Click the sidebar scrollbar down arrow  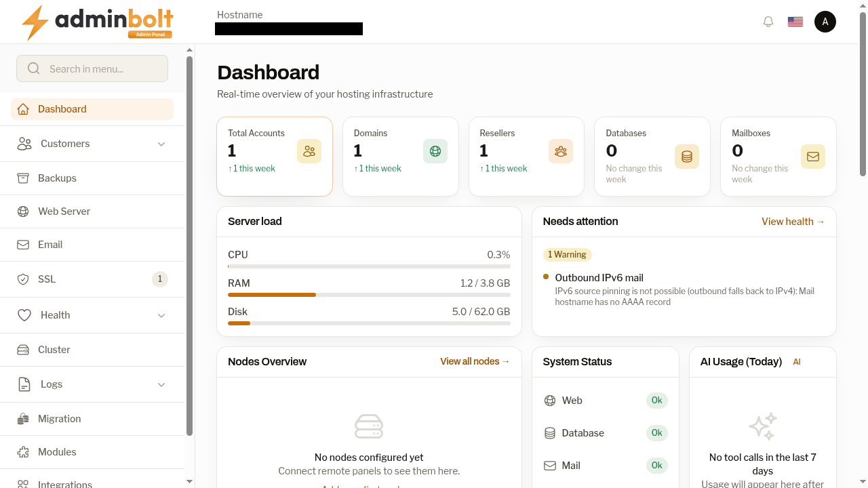pos(190,482)
